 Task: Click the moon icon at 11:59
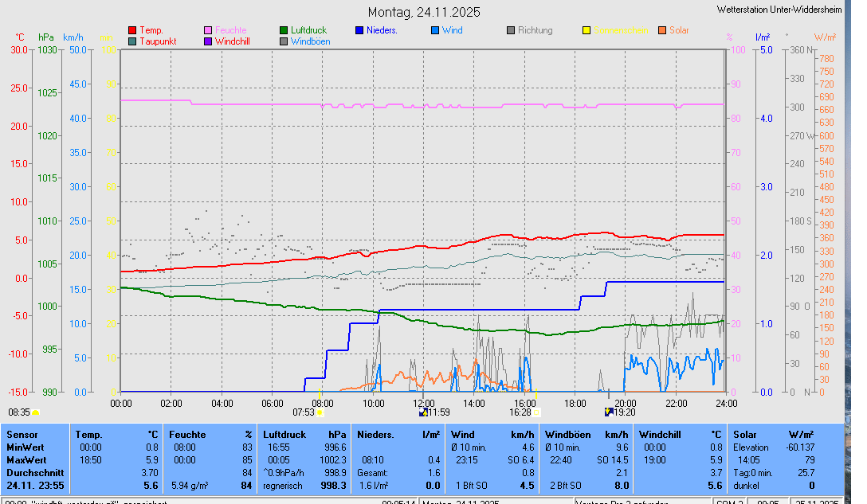coord(422,412)
